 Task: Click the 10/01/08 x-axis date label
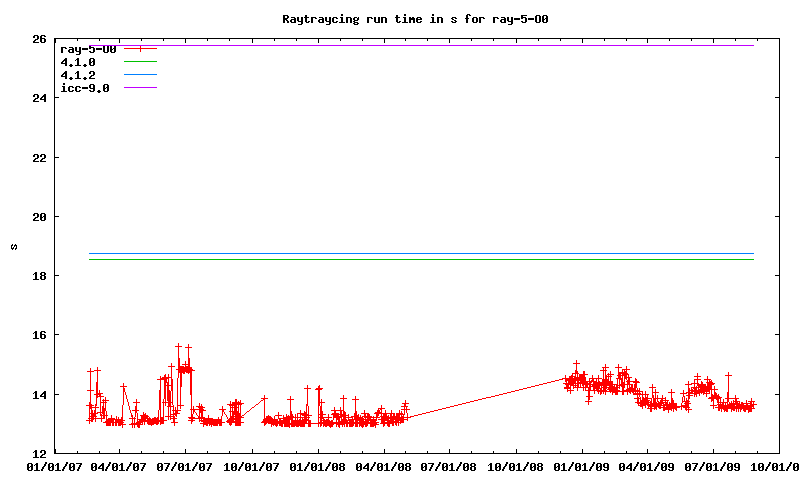516,466
